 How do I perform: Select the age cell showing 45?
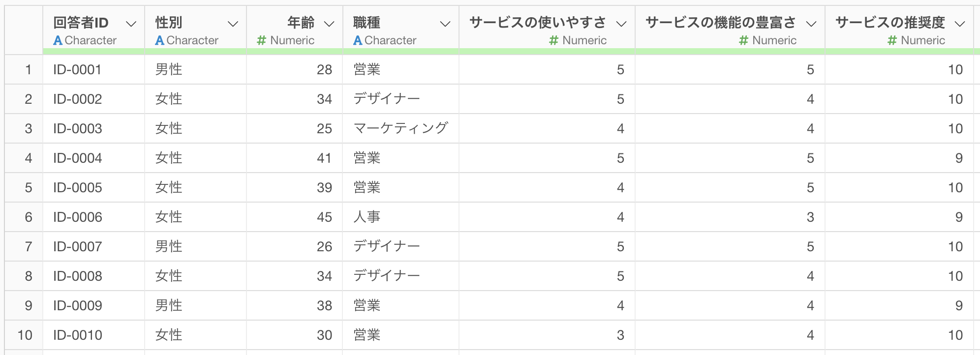click(x=294, y=217)
